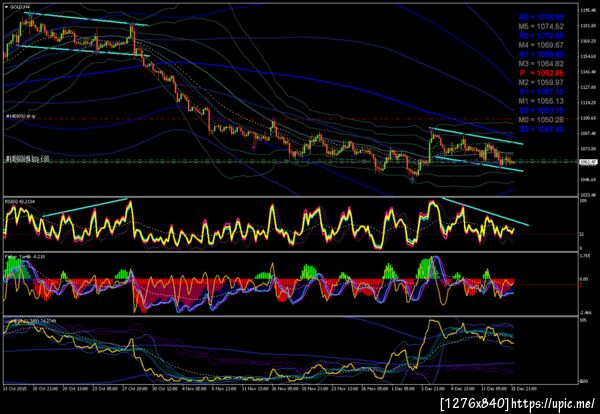
Task: Click the 13 Oct 2015 time axis label
Action: point(13,388)
